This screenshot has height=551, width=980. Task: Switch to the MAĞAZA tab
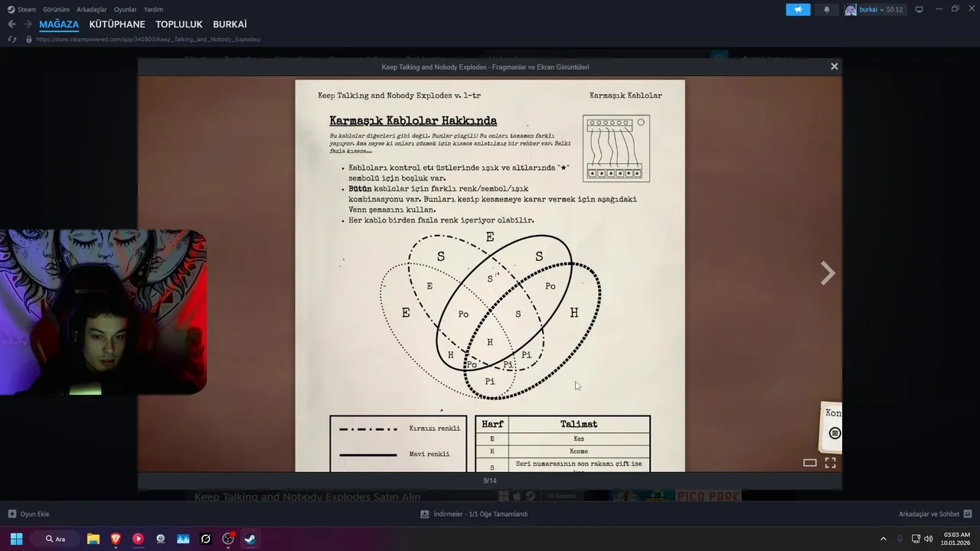tap(59, 24)
